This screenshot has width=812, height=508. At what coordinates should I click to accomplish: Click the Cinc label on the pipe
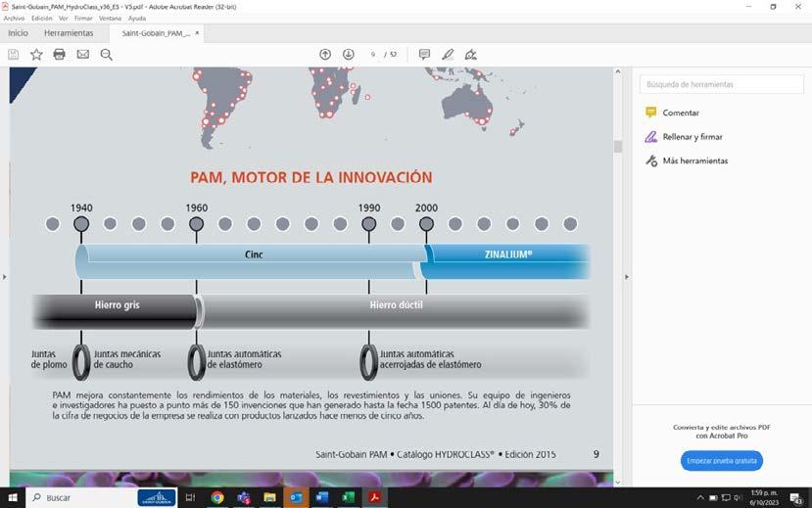(254, 254)
